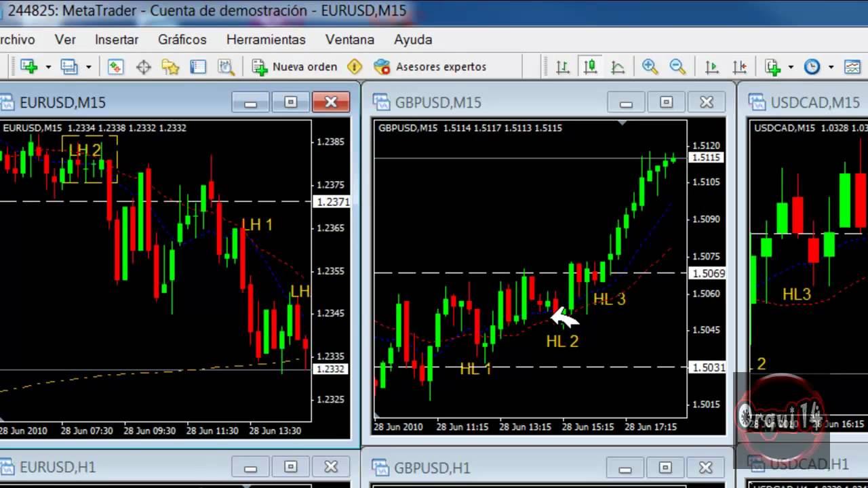Image resolution: width=868 pixels, height=488 pixels.
Task: Click the yellow MetaEditor diamond icon
Action: pyautogui.click(x=355, y=66)
